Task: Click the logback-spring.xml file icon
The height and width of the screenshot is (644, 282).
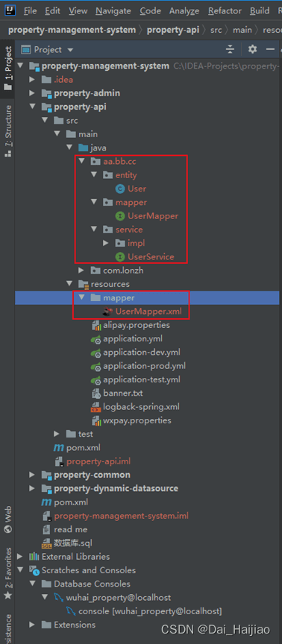Action: point(96,407)
